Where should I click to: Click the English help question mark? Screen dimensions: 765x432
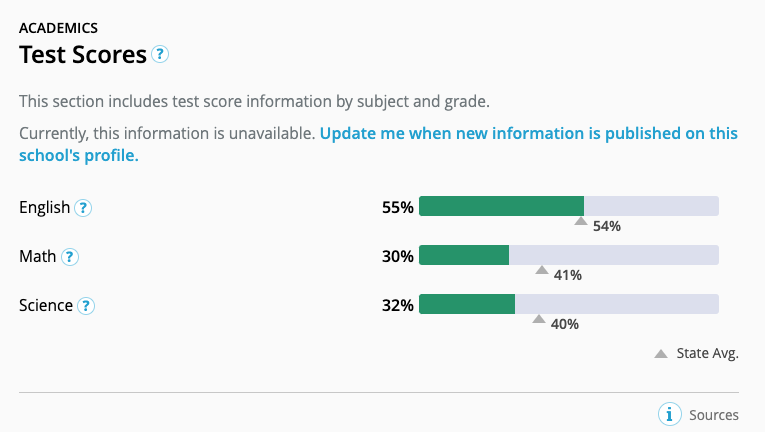point(83,208)
